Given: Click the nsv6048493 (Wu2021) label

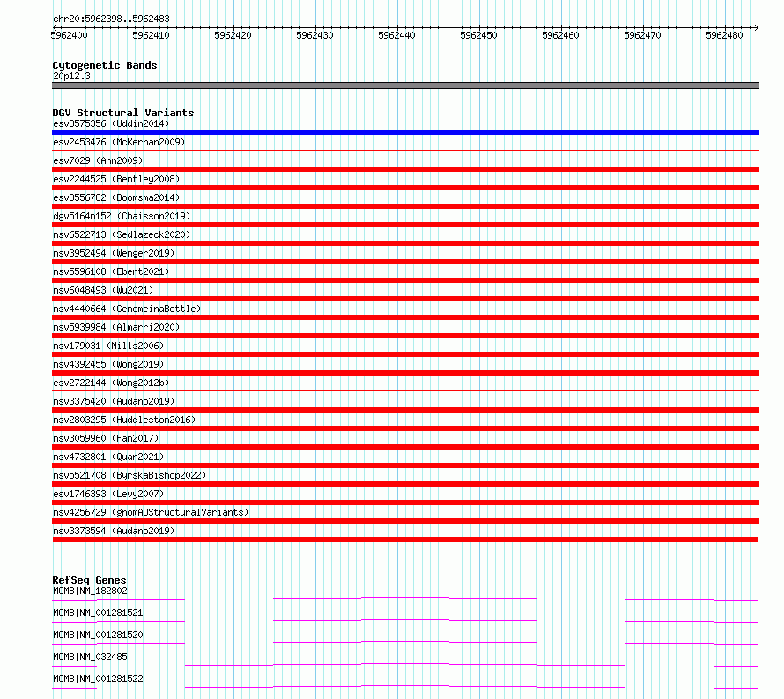Looking at the screenshot, I should tap(103, 290).
